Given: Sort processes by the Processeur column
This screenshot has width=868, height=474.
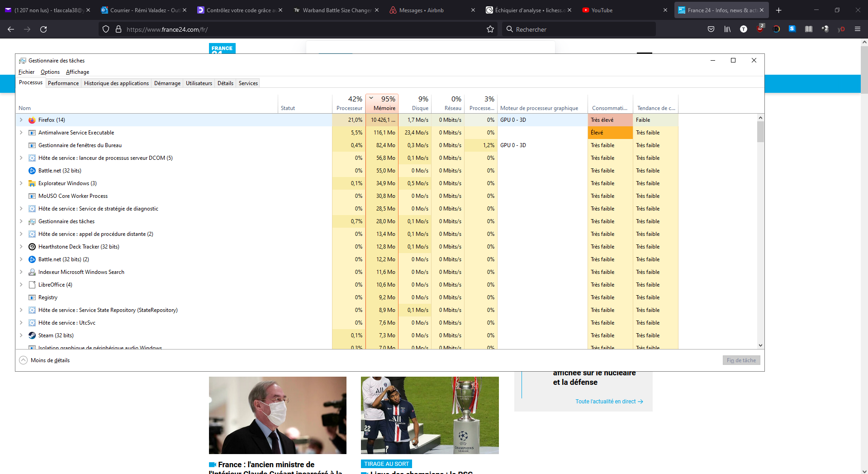Looking at the screenshot, I should [x=349, y=104].
